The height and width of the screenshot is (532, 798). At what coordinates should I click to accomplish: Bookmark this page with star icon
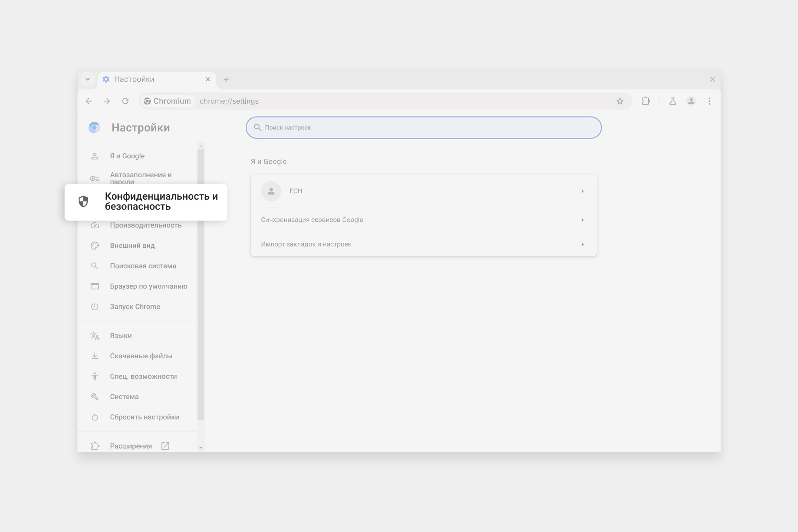(x=620, y=101)
